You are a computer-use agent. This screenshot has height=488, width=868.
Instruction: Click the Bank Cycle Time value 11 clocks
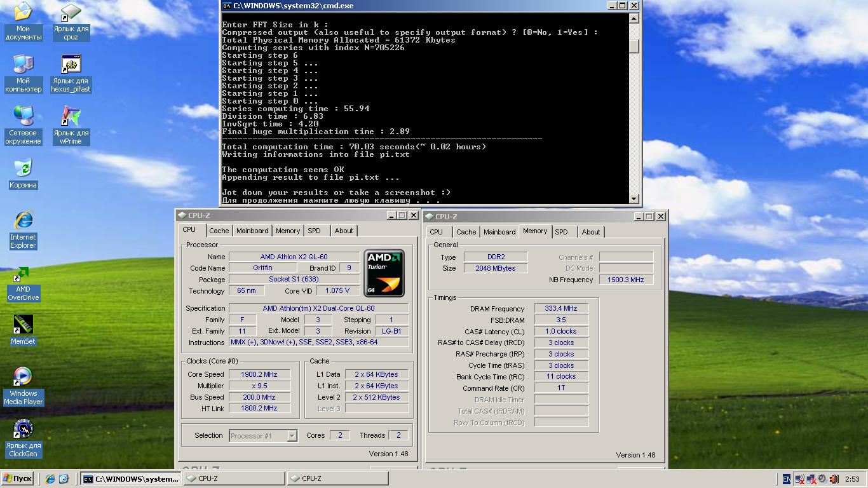(562, 377)
